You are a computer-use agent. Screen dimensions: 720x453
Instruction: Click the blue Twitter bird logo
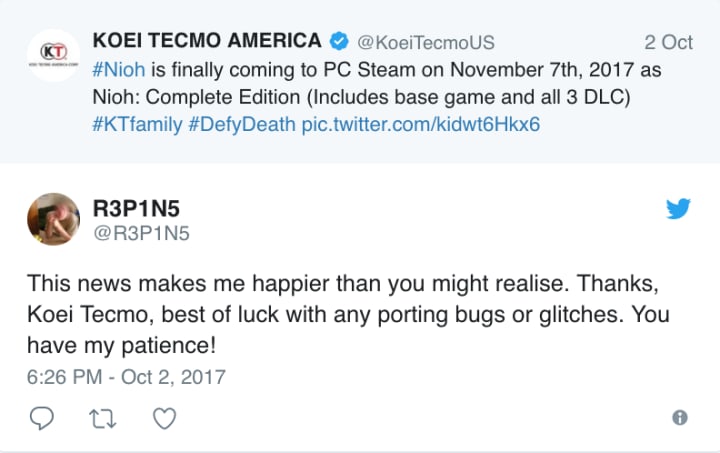[678, 209]
